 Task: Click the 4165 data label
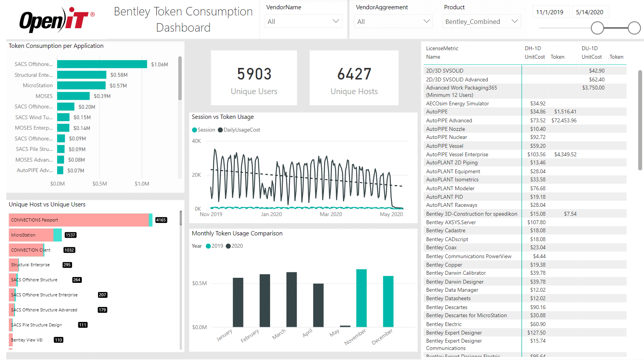point(161,220)
